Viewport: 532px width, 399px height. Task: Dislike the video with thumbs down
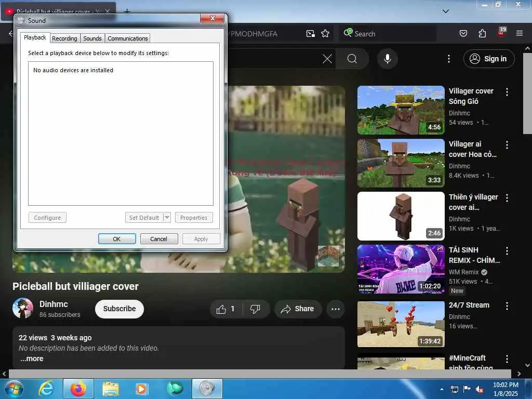point(255,309)
